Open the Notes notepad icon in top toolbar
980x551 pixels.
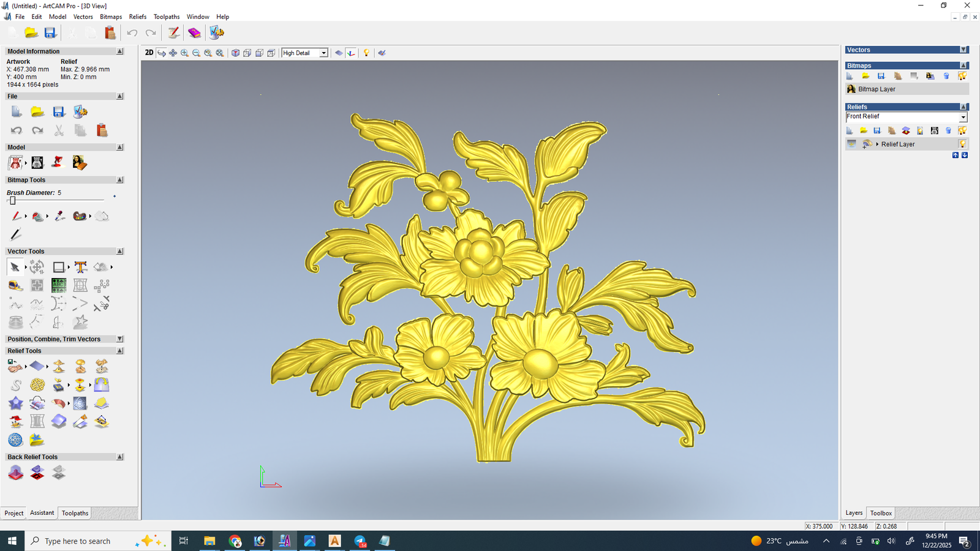[x=174, y=33]
